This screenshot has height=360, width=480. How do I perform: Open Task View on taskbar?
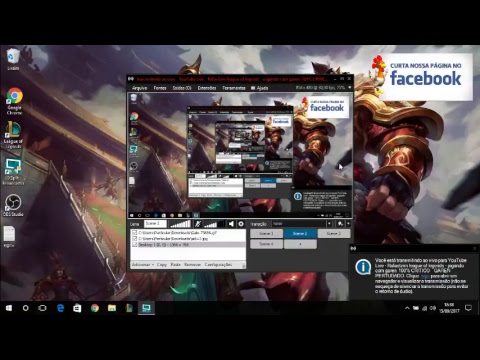click(x=42, y=308)
